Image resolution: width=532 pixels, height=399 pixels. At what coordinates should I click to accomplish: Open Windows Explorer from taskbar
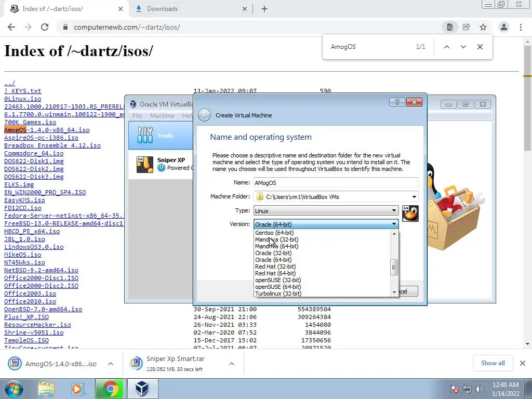[46, 389]
